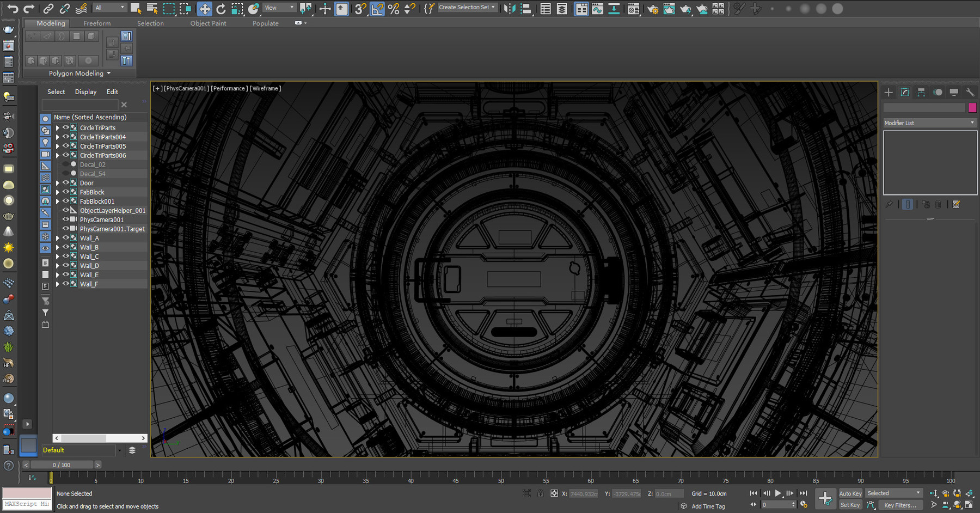
Task: Open the Utilities command panel wrench tab
Action: coord(970,93)
